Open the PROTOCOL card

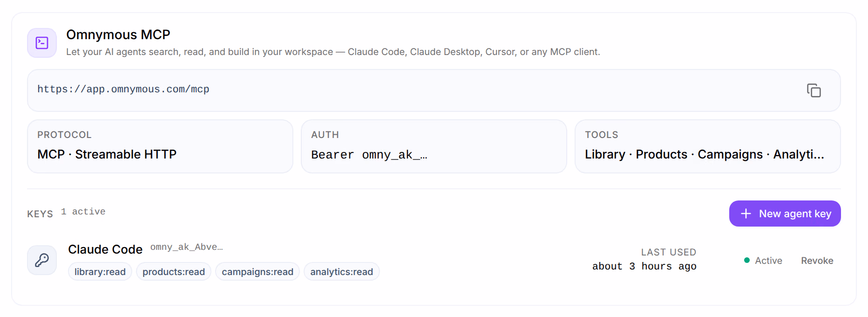coord(160,146)
